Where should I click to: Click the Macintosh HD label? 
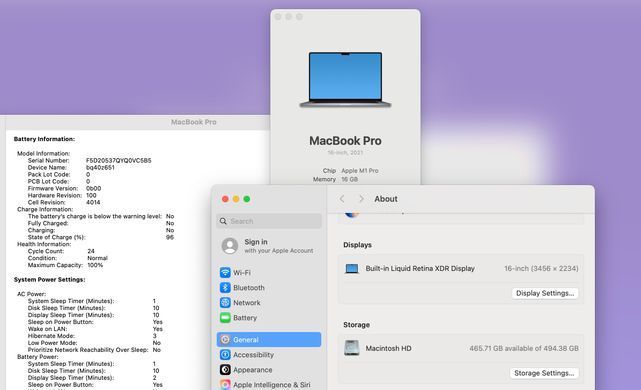(388, 348)
